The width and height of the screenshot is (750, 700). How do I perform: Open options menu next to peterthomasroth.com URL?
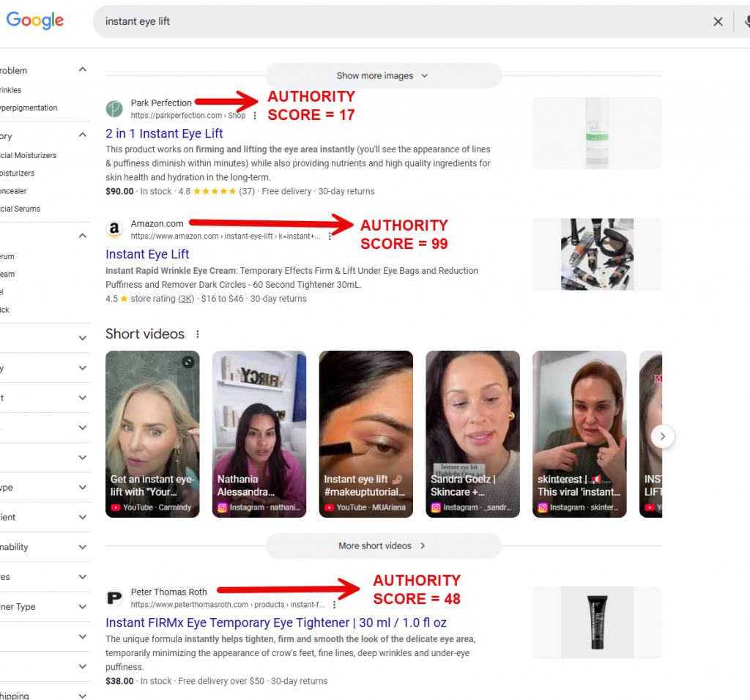(x=334, y=605)
